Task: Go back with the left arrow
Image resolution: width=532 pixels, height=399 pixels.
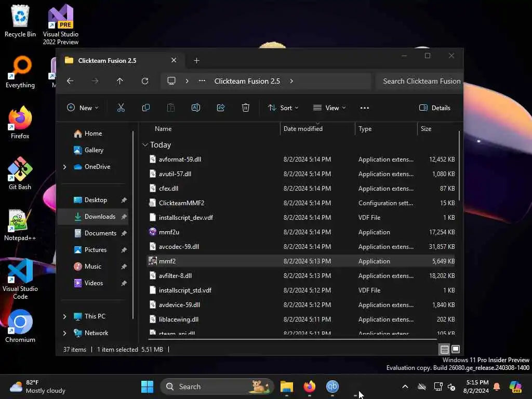Action: (70, 81)
